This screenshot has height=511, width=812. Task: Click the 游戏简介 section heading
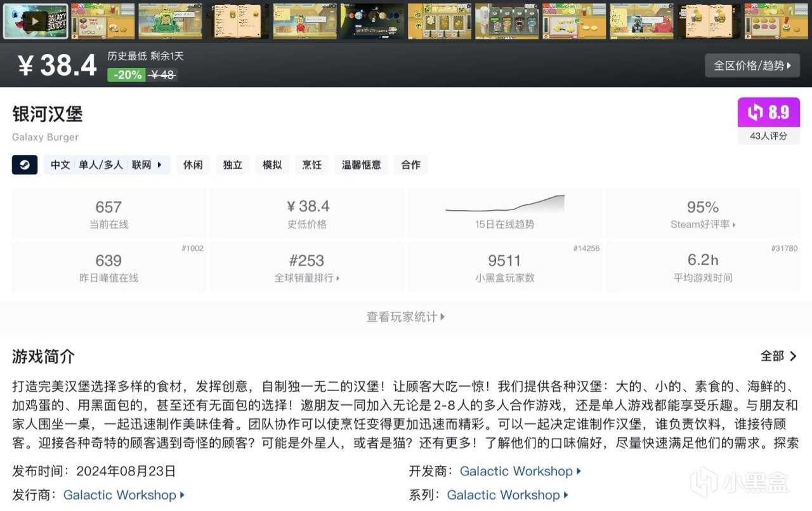[x=44, y=357]
